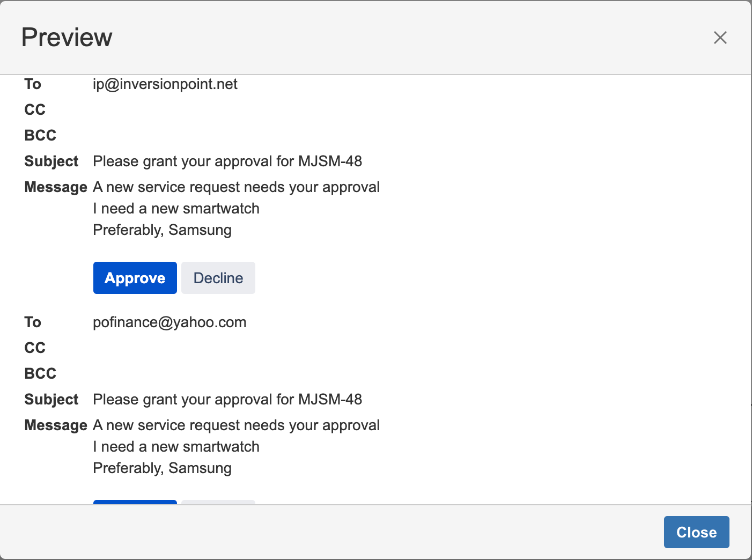The height and width of the screenshot is (560, 752).
Task: Click 'Preferably, Samsung' in the second message
Action: pos(162,468)
